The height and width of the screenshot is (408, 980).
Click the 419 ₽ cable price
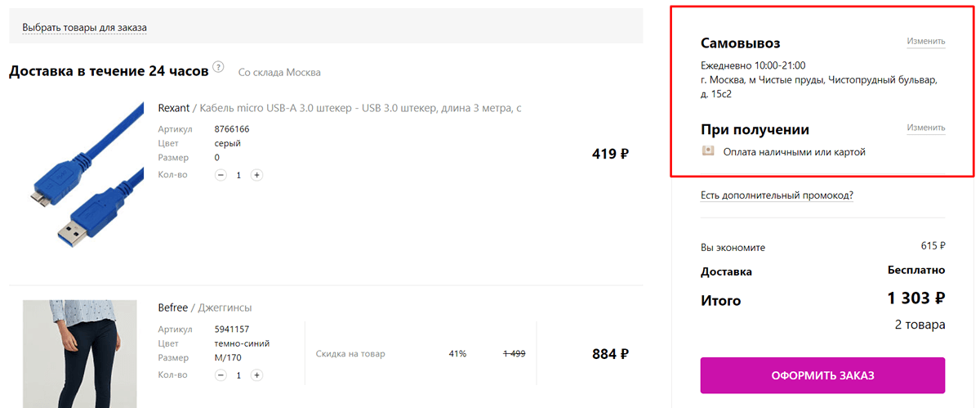coord(610,153)
